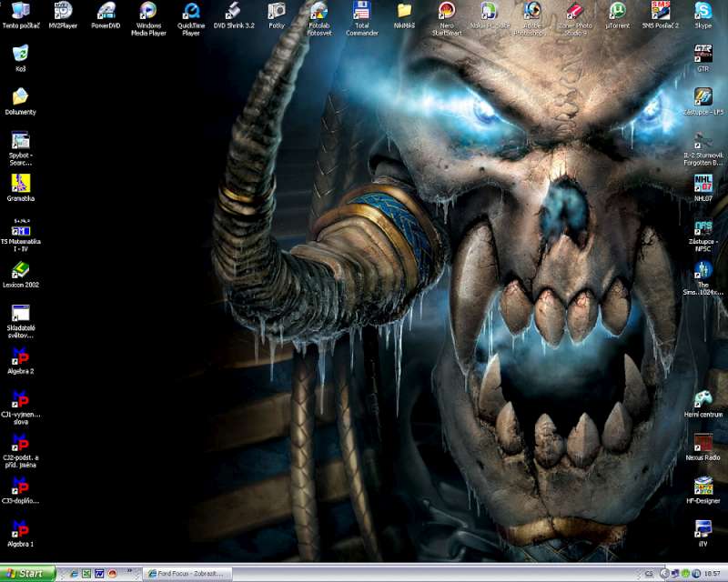Select the Spybot Search desktop icon
This screenshot has width=728, height=582.
point(20,141)
